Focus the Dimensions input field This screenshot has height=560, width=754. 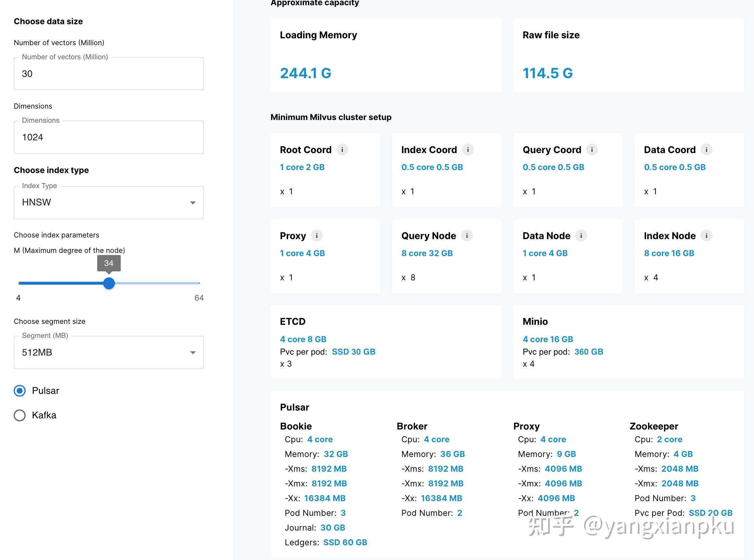[x=109, y=137]
